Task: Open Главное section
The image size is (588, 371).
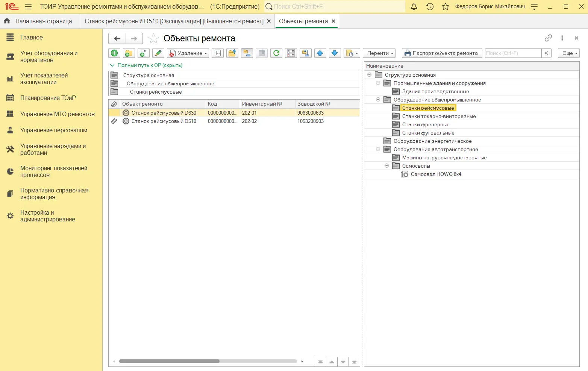Action: pyautogui.click(x=32, y=37)
